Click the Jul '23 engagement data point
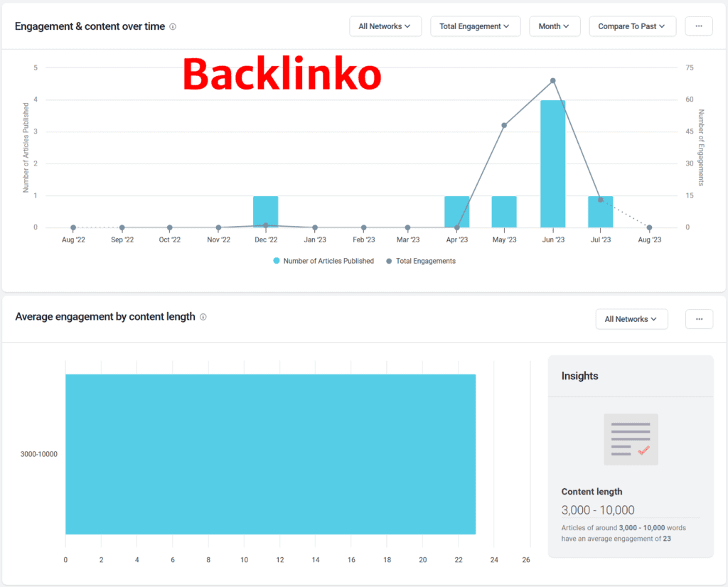 click(600, 200)
